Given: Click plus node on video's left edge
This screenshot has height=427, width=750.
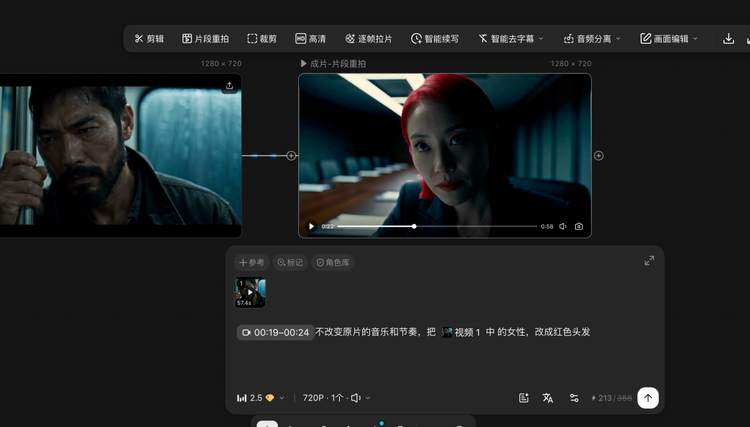Looking at the screenshot, I should (x=291, y=155).
